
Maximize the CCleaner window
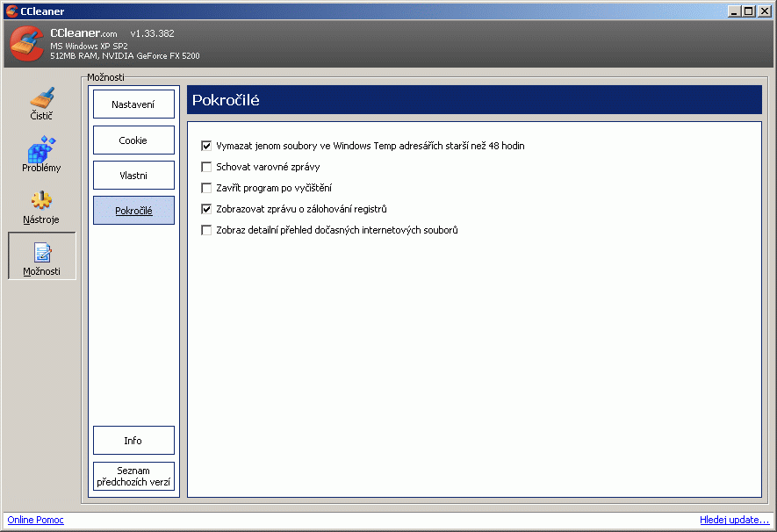click(x=749, y=11)
